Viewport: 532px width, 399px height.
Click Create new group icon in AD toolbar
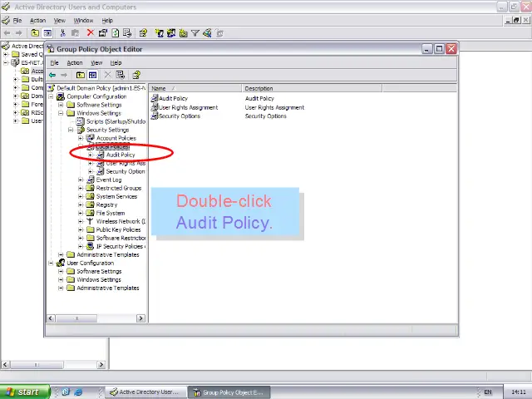coord(171,33)
